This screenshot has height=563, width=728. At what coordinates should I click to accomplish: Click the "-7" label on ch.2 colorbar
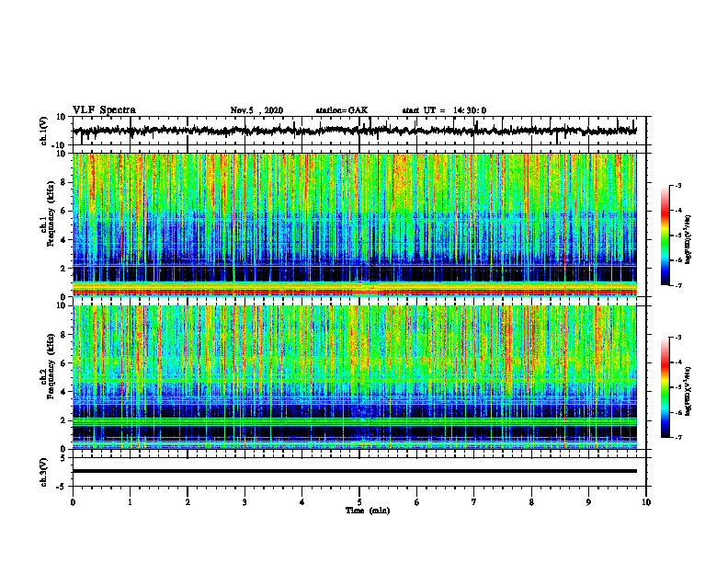tap(677, 437)
